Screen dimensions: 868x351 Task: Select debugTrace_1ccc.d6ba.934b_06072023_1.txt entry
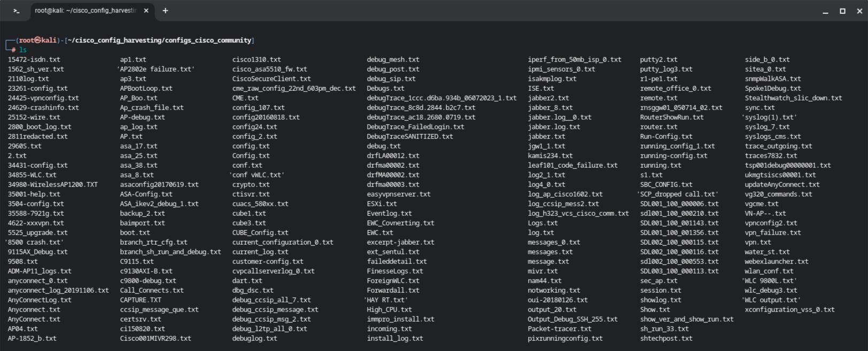point(441,98)
